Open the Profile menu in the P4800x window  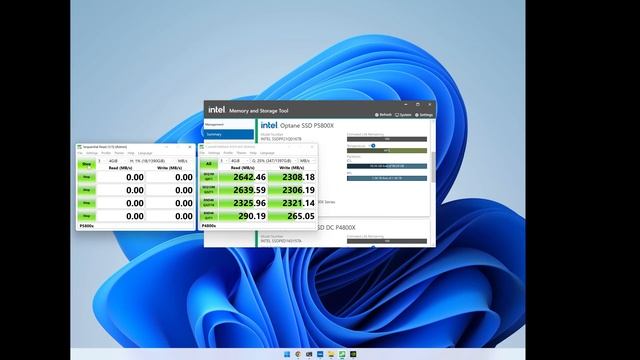click(228, 153)
